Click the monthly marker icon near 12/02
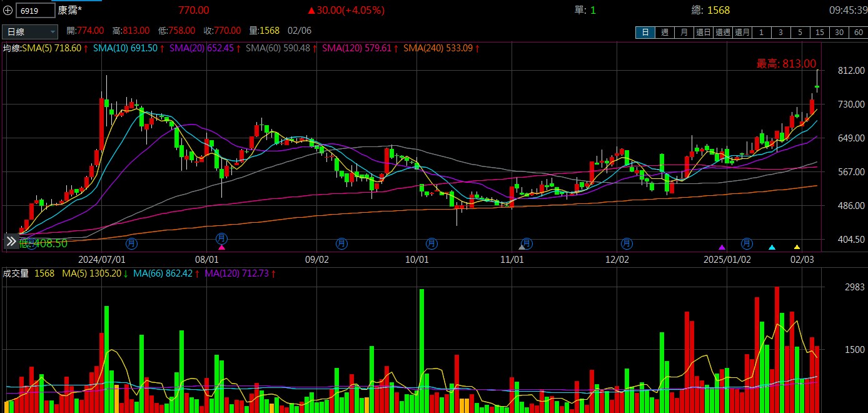This screenshot has width=868, height=413. point(627,243)
